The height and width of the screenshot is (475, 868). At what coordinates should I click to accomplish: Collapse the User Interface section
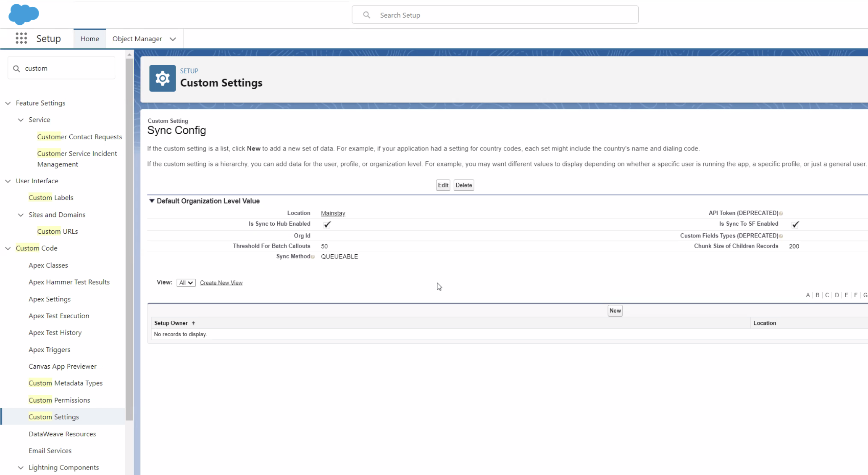point(8,181)
